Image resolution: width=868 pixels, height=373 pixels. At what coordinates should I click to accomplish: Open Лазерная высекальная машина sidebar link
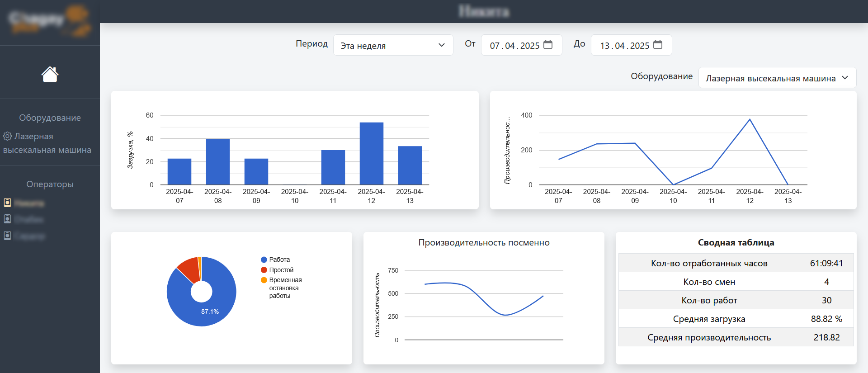tap(47, 143)
